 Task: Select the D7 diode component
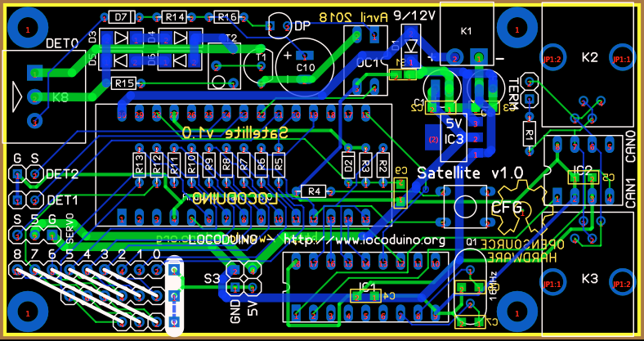pos(122,17)
